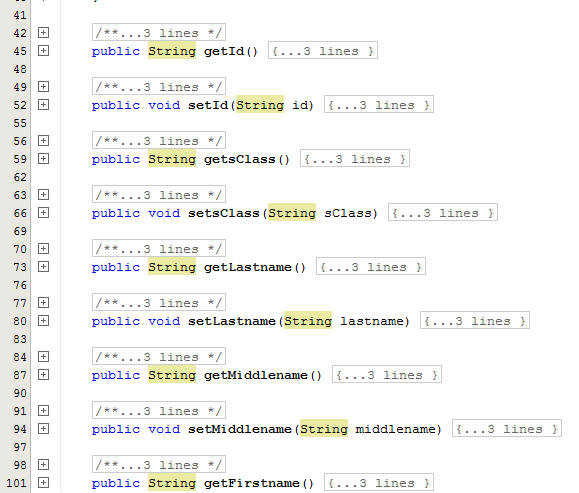Click the collapsed Javadoc placeholder above getLastname
The height and width of the screenshot is (493, 579).
[159, 249]
